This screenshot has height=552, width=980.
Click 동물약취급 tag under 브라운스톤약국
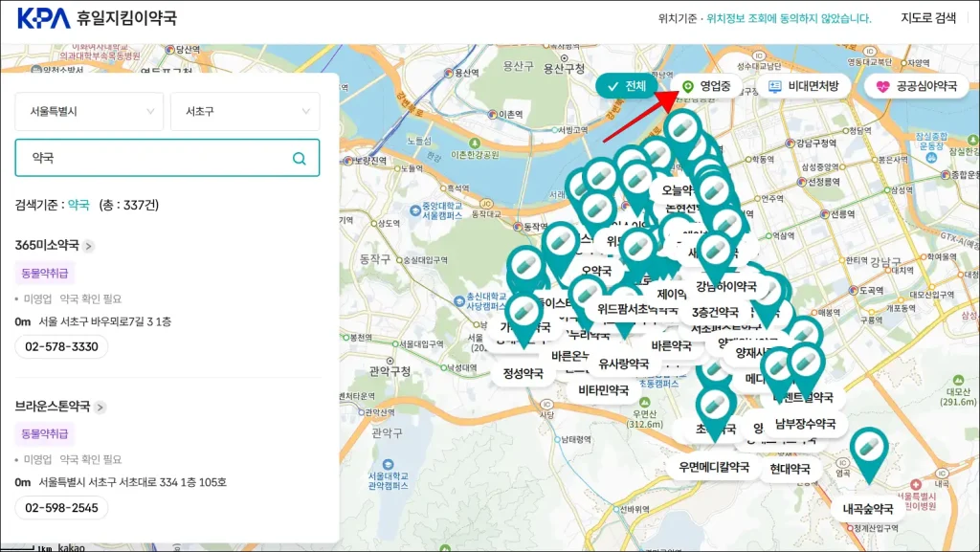[x=44, y=433]
